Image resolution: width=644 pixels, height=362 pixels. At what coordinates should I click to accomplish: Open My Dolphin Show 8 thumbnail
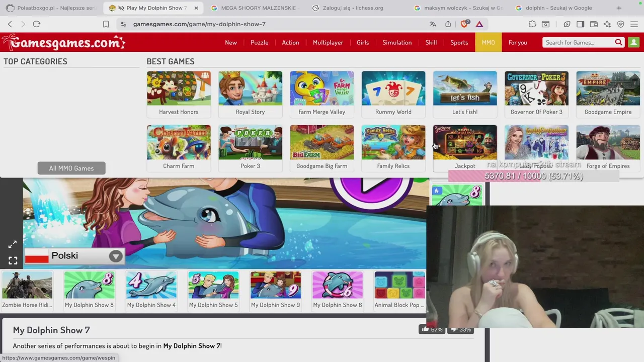[89, 290]
